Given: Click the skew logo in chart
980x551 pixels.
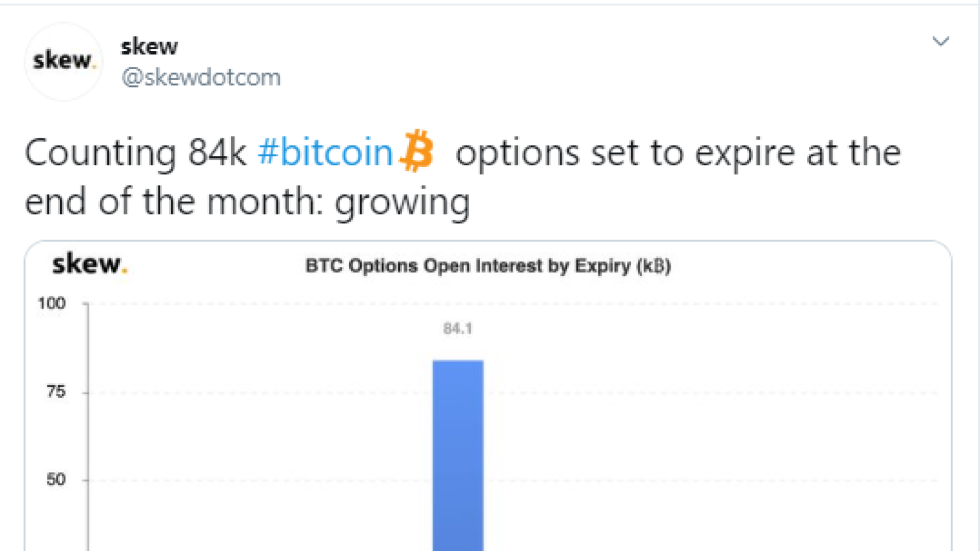Looking at the screenshot, I should point(89,264).
